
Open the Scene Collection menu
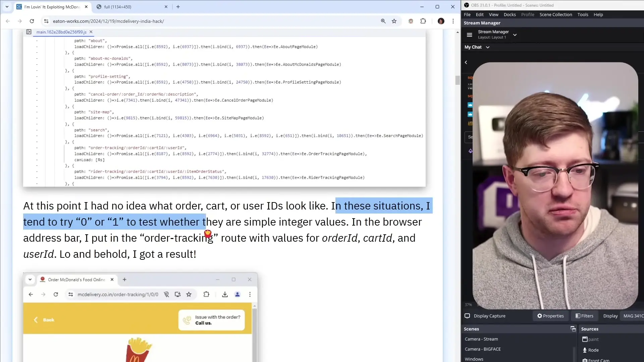[556, 14]
